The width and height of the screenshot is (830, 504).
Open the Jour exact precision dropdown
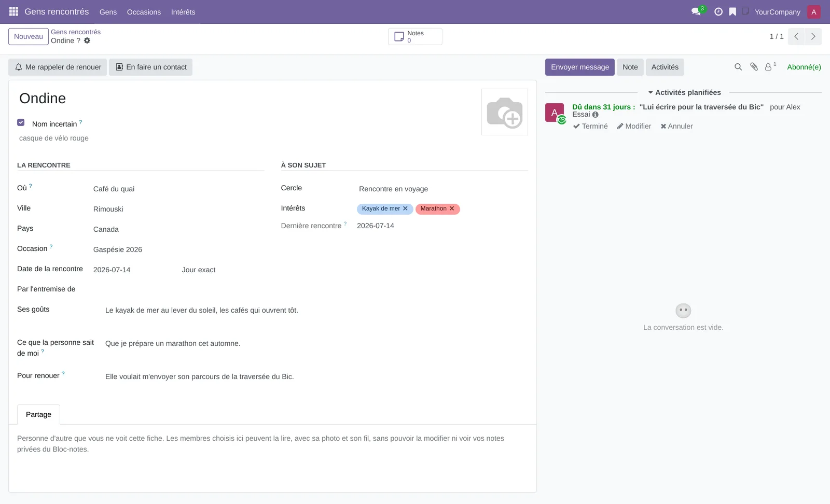tap(223, 270)
